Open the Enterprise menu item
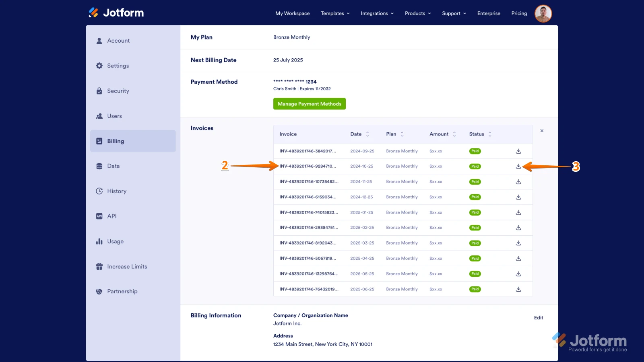Image resolution: width=644 pixels, height=362 pixels. click(x=488, y=13)
